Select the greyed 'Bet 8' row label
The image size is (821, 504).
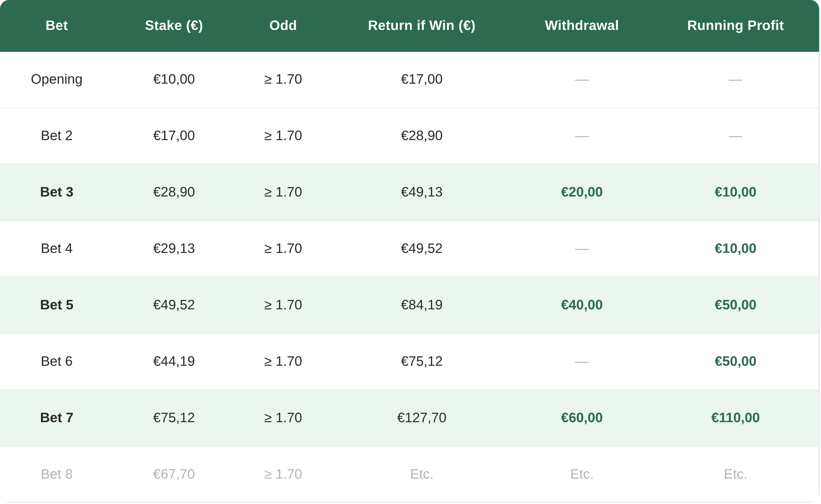[57, 474]
